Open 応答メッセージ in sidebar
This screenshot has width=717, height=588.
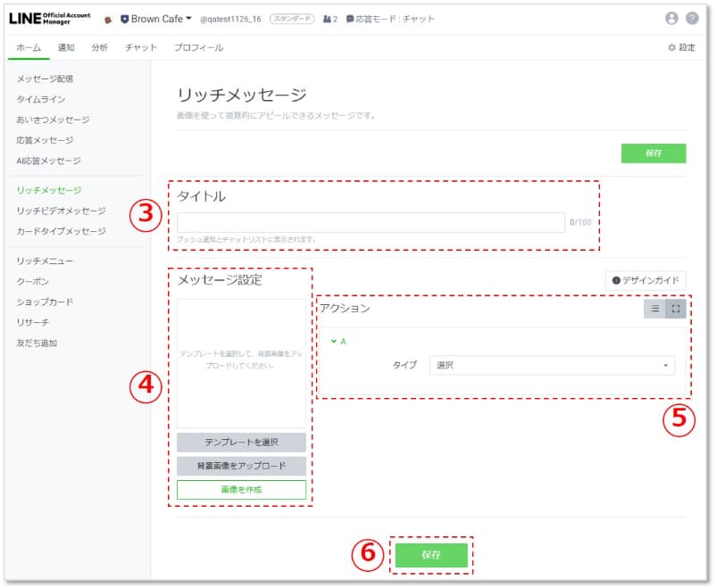[x=45, y=140]
